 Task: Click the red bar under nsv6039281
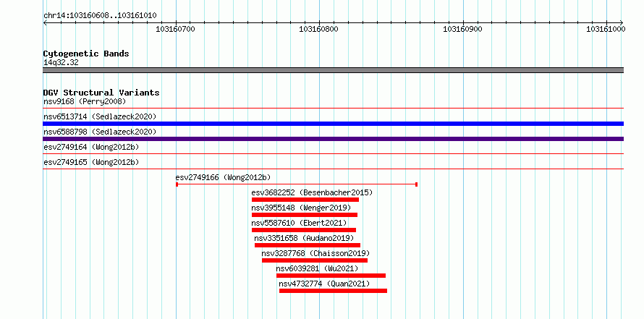coord(331,276)
